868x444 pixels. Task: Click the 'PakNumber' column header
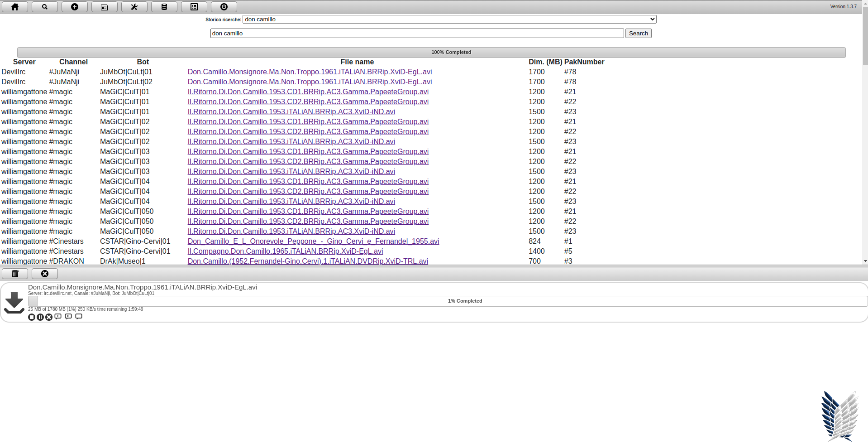[584, 62]
